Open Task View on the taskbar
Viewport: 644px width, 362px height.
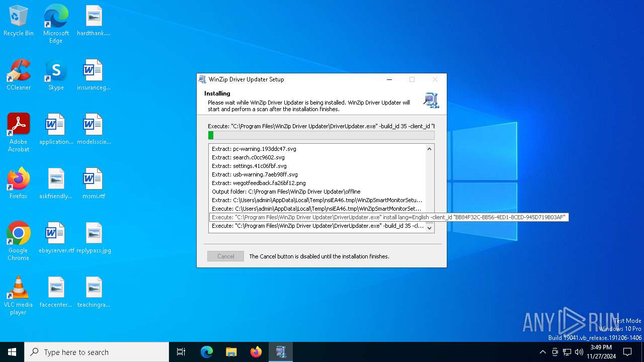coord(181,352)
